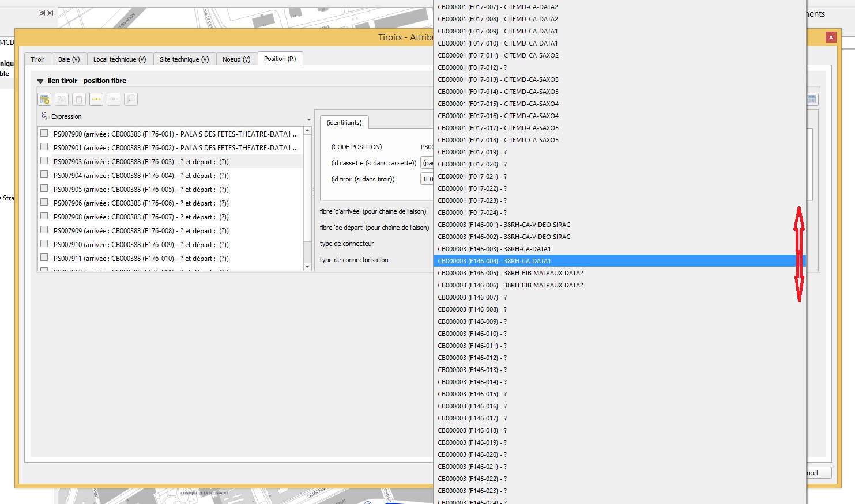Check the PS007903 row checkbox

44,160
